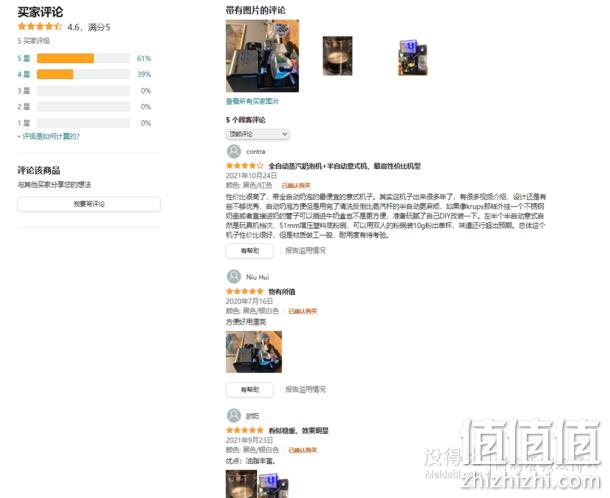Click the write a review button
Screen dimensions: 610x498
89,204
